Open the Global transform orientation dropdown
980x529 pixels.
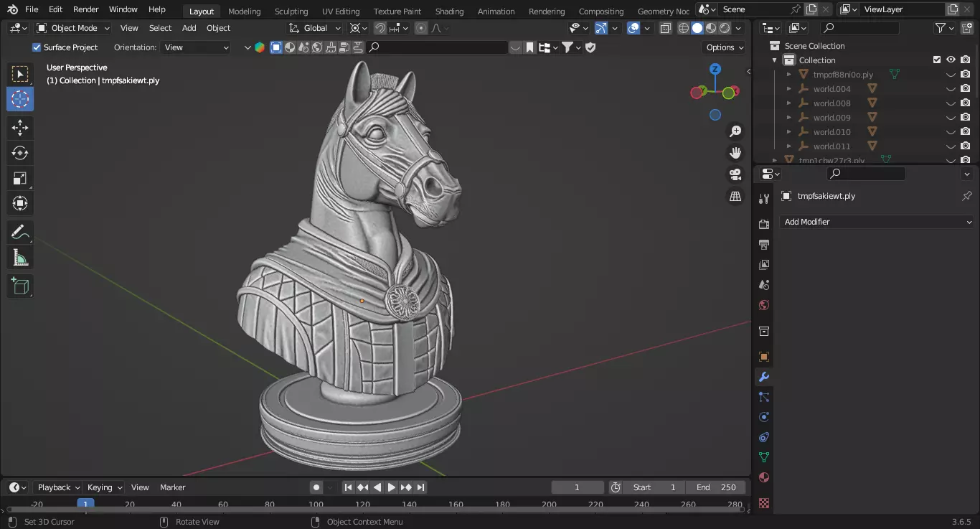click(x=315, y=28)
